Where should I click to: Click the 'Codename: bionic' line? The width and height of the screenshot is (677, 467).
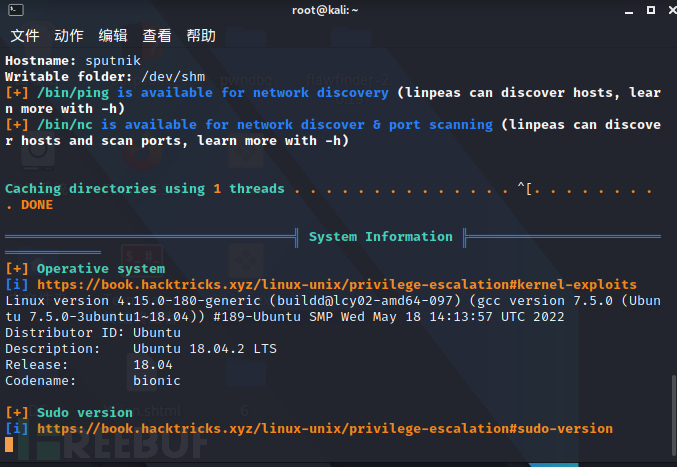[92, 381]
